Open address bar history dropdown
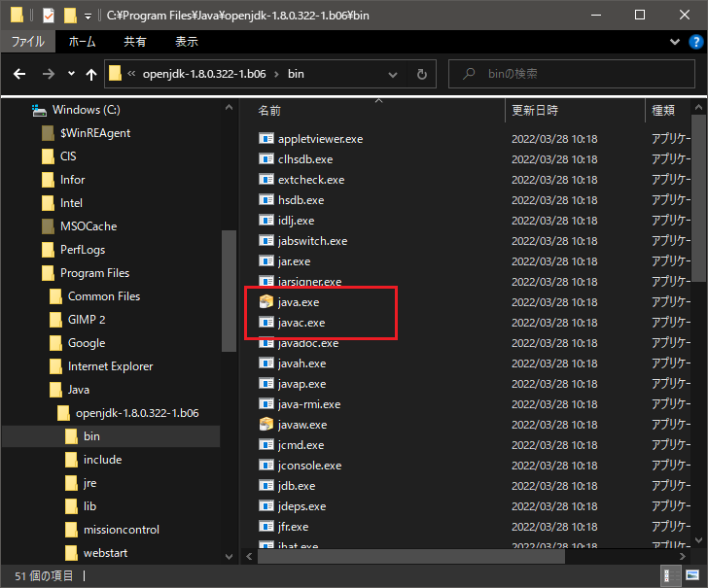 tap(394, 74)
